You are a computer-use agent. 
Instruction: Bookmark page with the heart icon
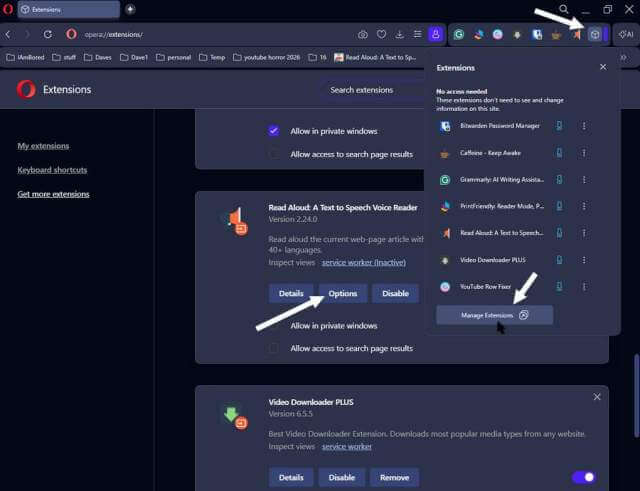[x=381, y=35]
